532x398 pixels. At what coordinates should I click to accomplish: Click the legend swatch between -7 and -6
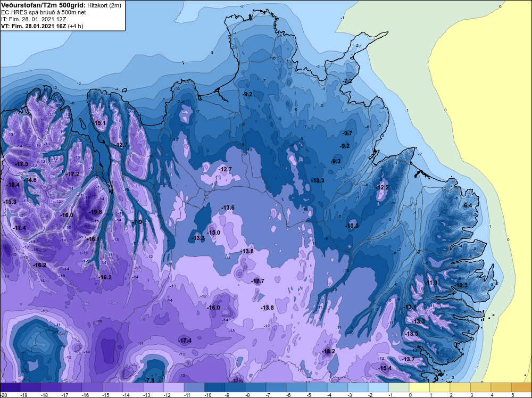pos(276,387)
